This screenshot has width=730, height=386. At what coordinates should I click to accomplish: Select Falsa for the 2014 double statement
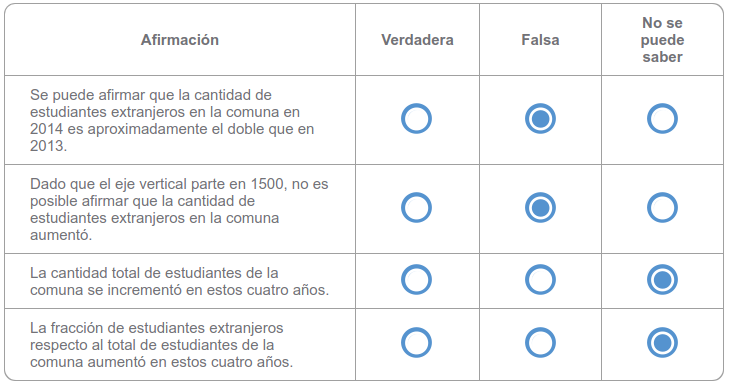point(540,119)
